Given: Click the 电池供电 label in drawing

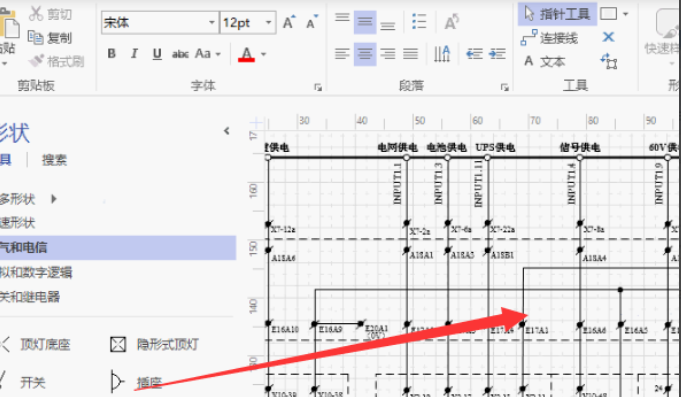Looking at the screenshot, I should pos(446,148).
